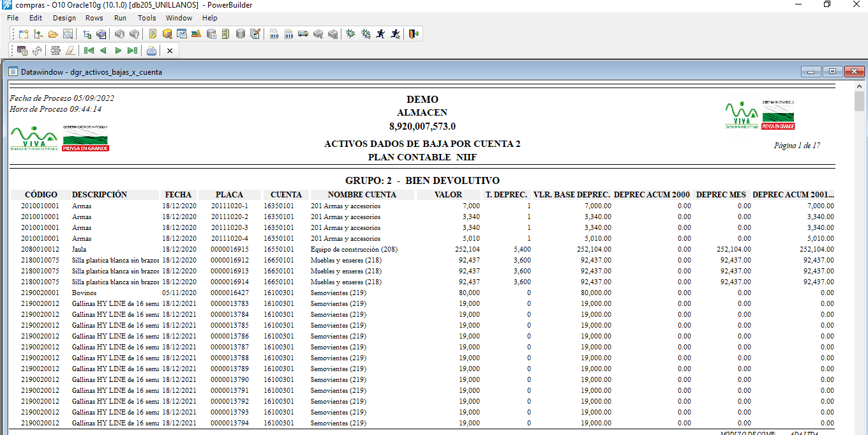Jump to last page green arrow

click(132, 50)
